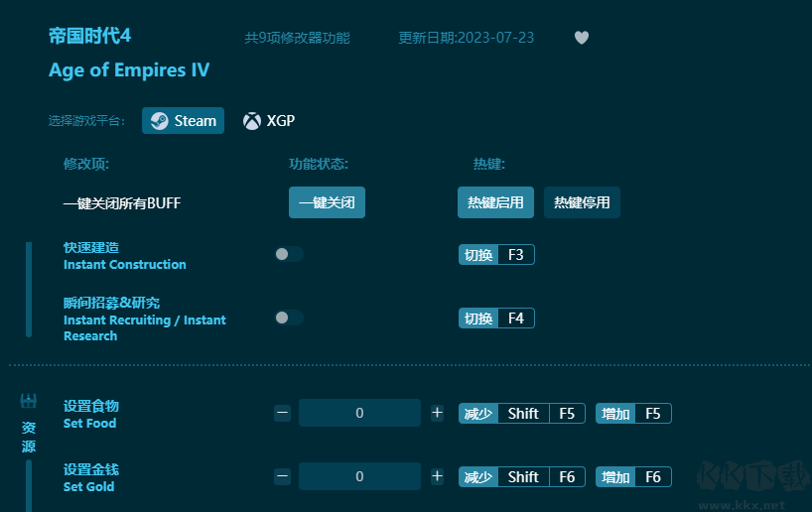The height and width of the screenshot is (512, 812).
Task: Click the F4 hotkey box for Instant Recruiting
Action: pyautogui.click(x=496, y=318)
